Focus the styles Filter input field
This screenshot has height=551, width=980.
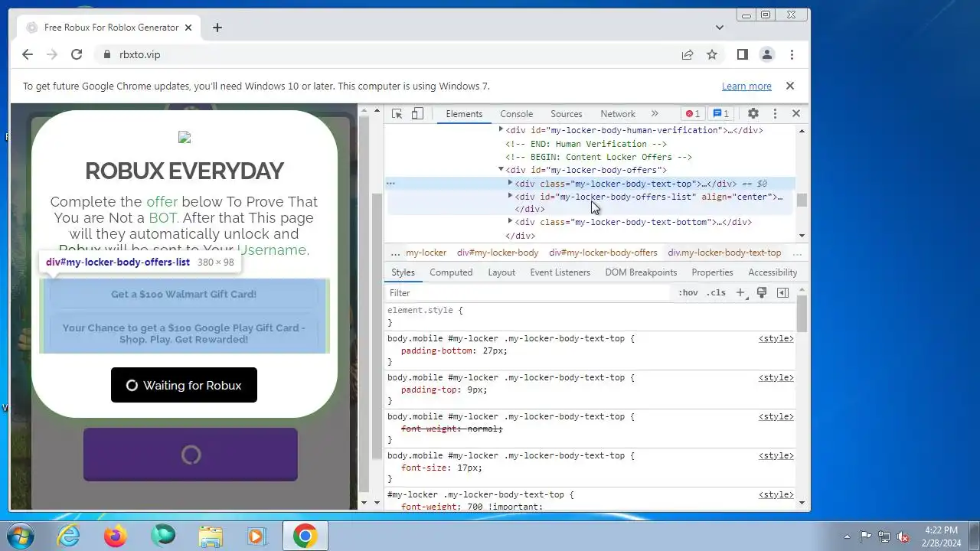point(528,293)
